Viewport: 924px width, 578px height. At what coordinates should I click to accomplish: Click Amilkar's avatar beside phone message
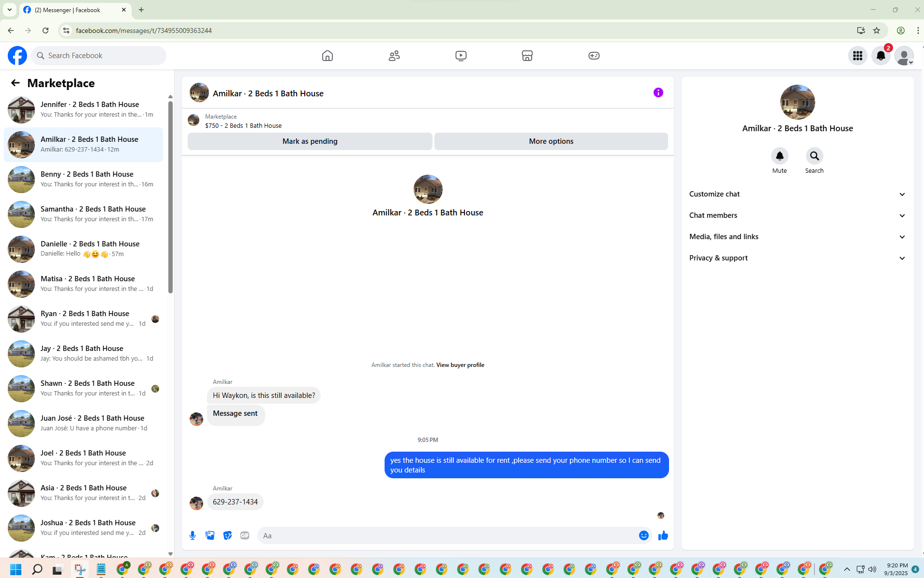click(x=196, y=503)
